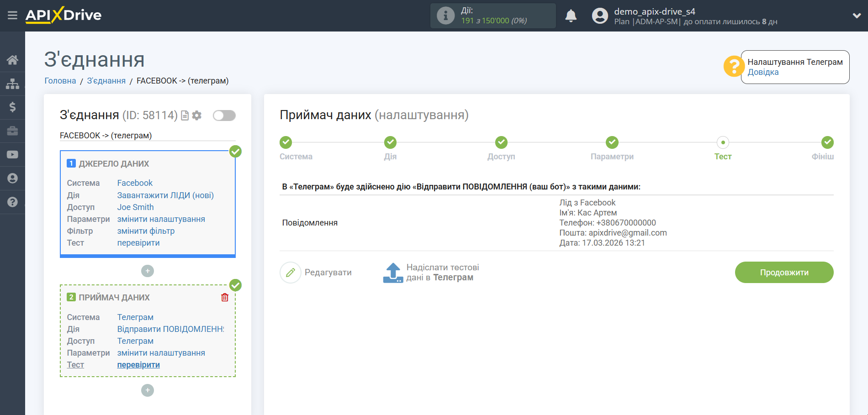This screenshot has height=415, width=868.
Task: Toggle the connection on/off switch
Action: coord(224,116)
